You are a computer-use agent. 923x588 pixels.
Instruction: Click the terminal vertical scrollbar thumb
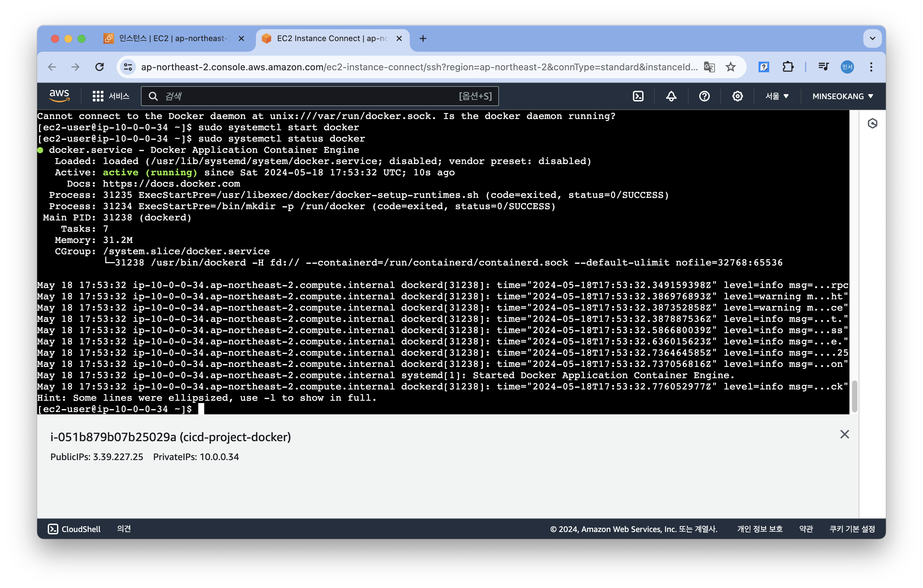coord(854,396)
